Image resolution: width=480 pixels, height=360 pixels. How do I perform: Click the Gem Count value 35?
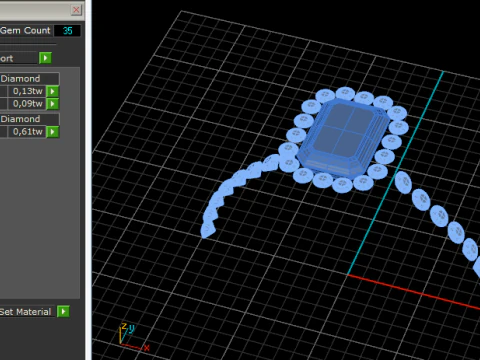[67, 31]
